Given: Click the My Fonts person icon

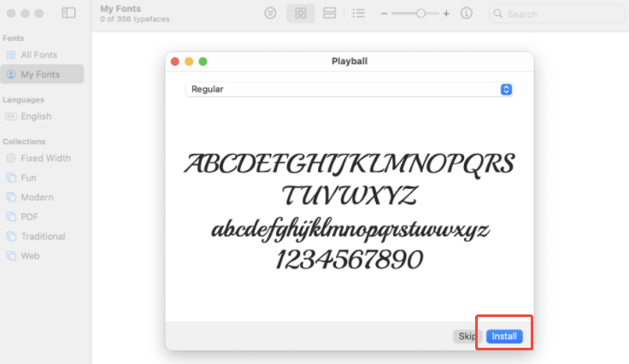Looking at the screenshot, I should coord(11,74).
